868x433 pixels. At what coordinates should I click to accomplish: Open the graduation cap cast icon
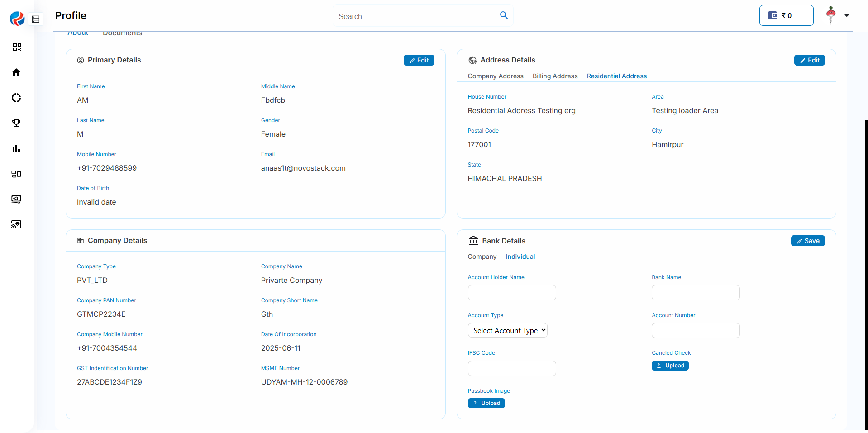click(x=16, y=224)
